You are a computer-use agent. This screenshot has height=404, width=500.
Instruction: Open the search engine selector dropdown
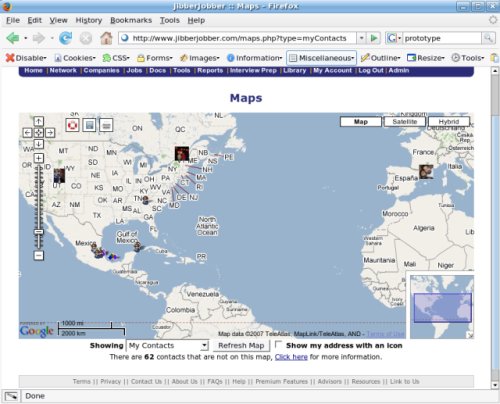click(394, 38)
